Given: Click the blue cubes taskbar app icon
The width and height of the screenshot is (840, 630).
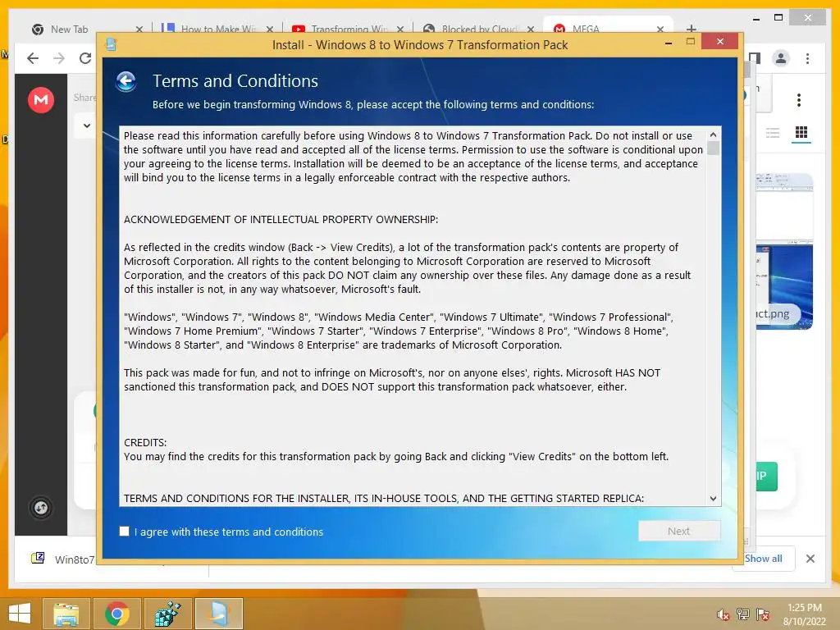Looking at the screenshot, I should click(167, 614).
